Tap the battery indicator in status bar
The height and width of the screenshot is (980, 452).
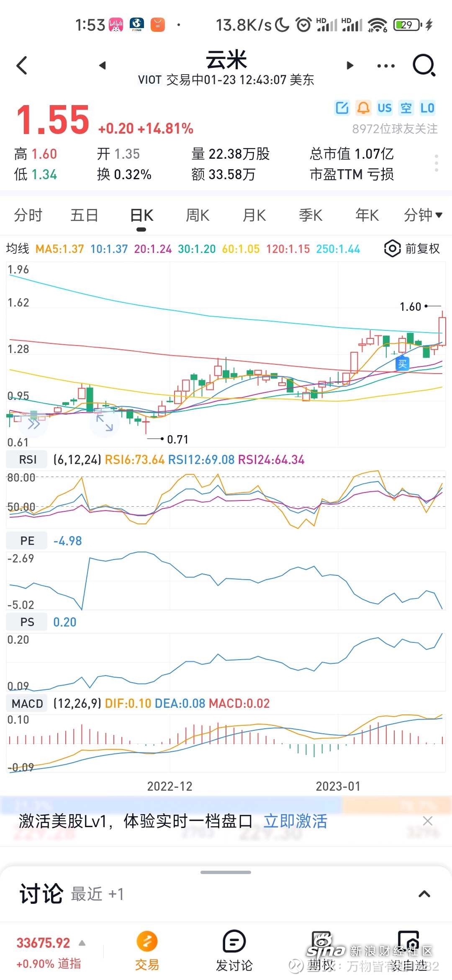click(408, 25)
